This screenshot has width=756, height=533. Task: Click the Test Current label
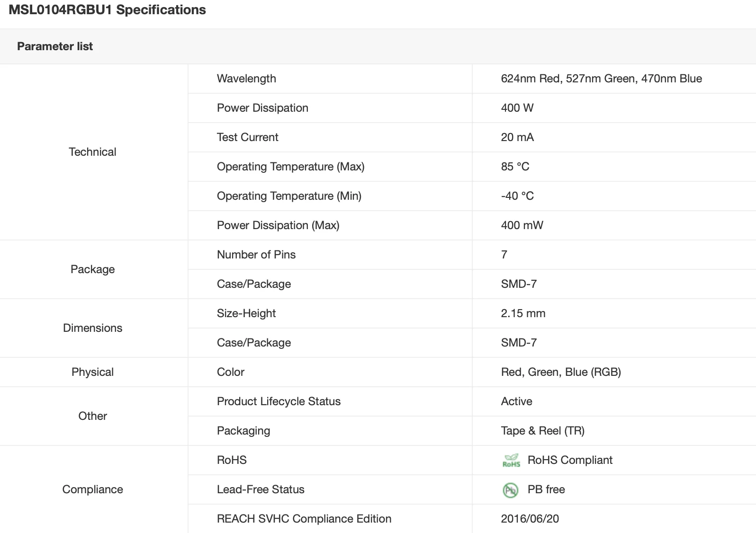tap(247, 137)
